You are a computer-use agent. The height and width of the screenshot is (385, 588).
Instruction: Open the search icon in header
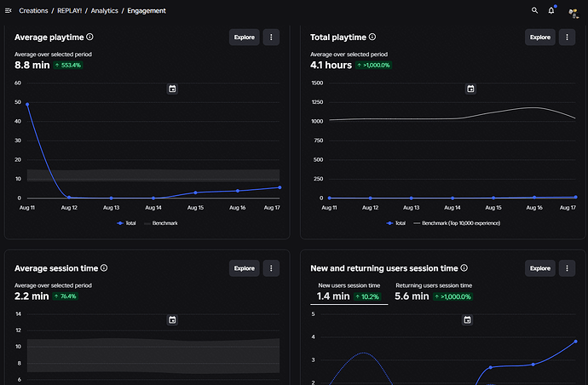point(535,10)
